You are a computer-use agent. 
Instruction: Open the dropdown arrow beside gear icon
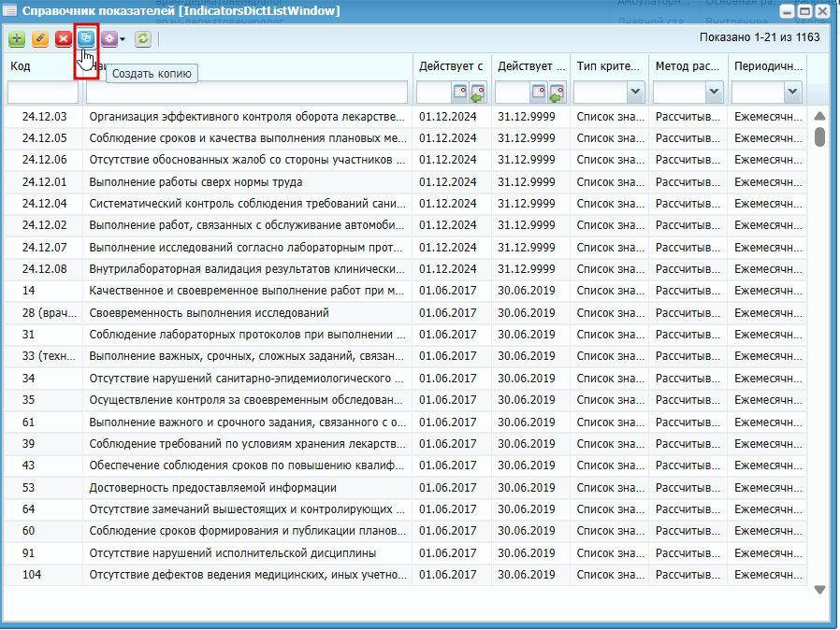(123, 39)
